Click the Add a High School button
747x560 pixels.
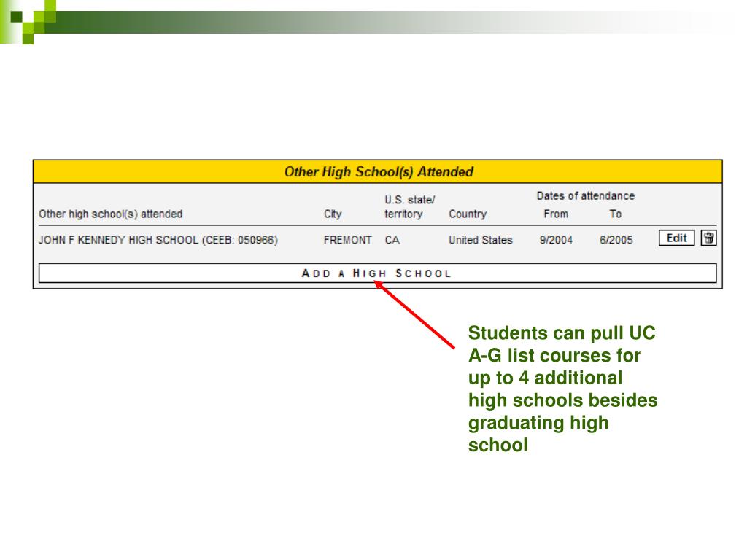tap(377, 273)
